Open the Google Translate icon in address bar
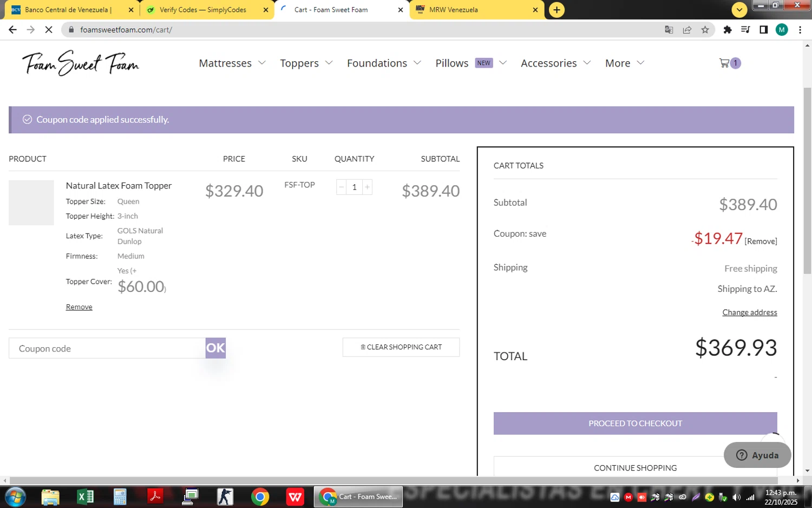This screenshot has width=812, height=508. point(669,30)
